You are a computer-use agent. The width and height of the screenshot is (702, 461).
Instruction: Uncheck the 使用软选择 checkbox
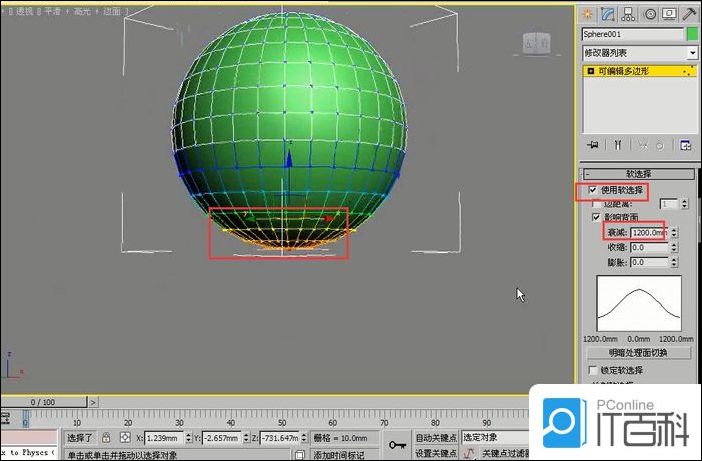tap(593, 189)
